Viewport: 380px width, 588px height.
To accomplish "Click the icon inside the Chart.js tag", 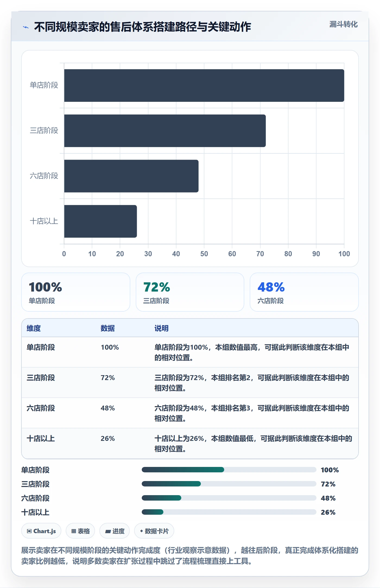I will pyautogui.click(x=29, y=531).
